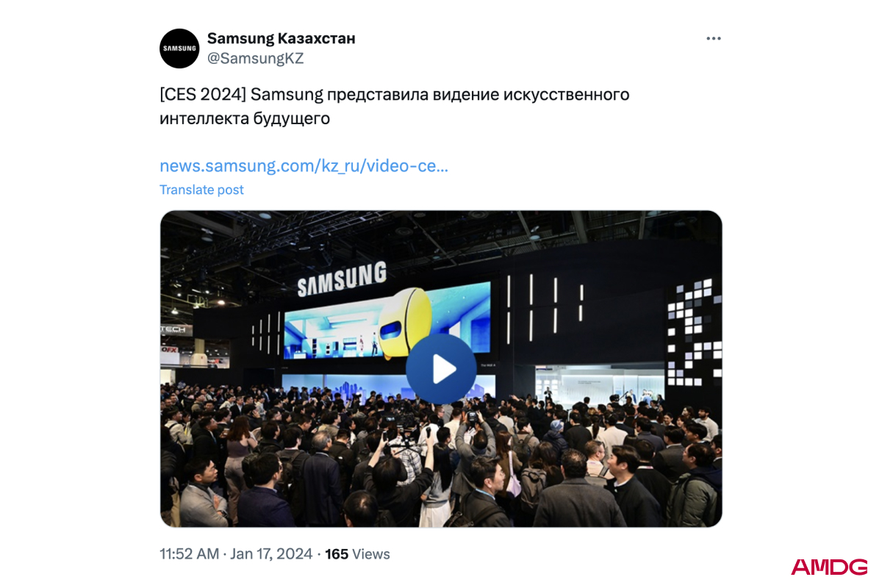Click Translate post

pos(201,190)
